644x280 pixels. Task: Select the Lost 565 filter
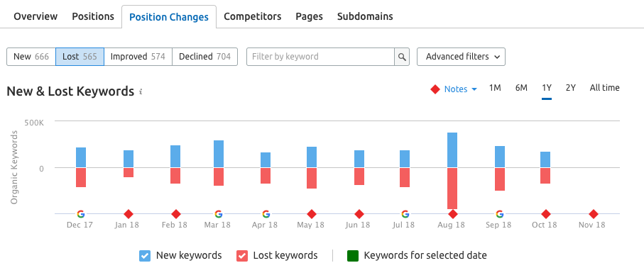click(x=80, y=57)
